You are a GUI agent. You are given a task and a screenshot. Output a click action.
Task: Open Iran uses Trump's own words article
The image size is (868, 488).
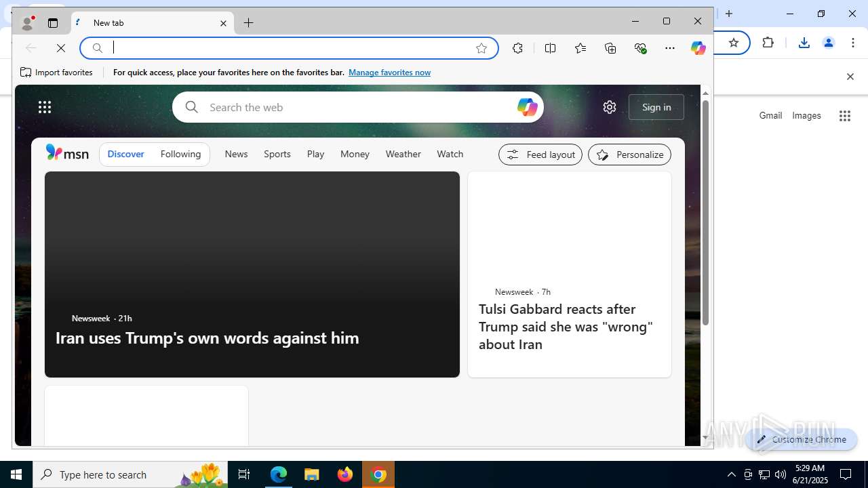(252, 274)
